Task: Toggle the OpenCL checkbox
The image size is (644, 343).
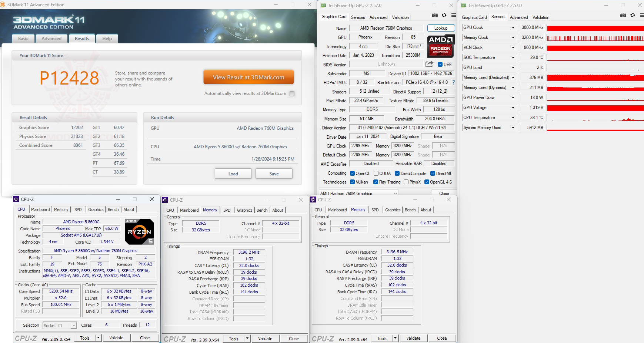Action: pyautogui.click(x=353, y=174)
